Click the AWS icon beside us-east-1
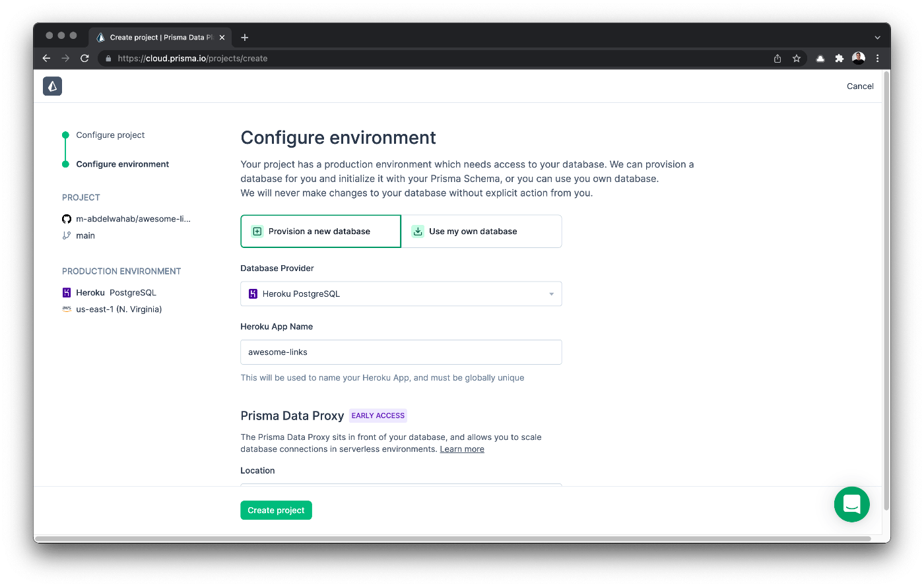Viewport: 924px width, 587px height. [x=67, y=309]
